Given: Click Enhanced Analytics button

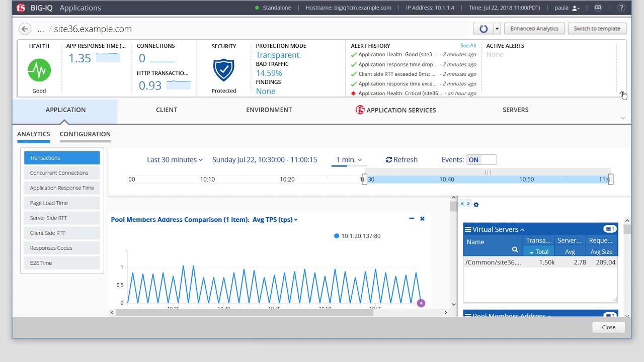Looking at the screenshot, I should tap(534, 29).
